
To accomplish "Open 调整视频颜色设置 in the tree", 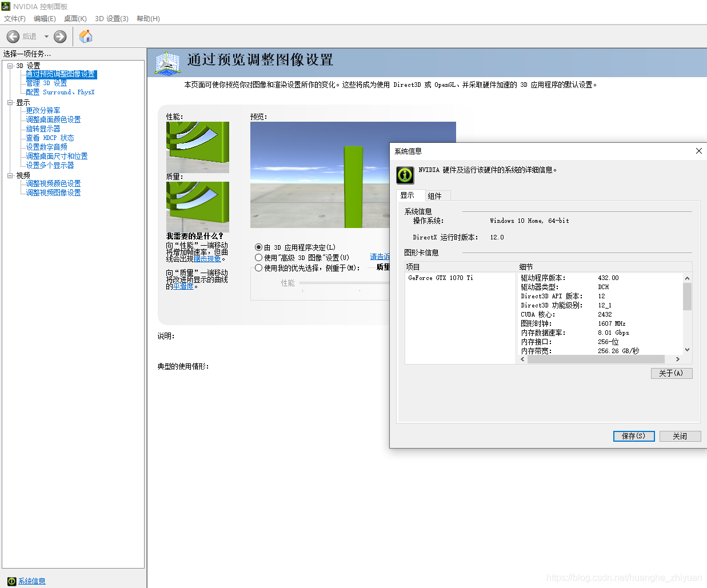I will click(53, 183).
